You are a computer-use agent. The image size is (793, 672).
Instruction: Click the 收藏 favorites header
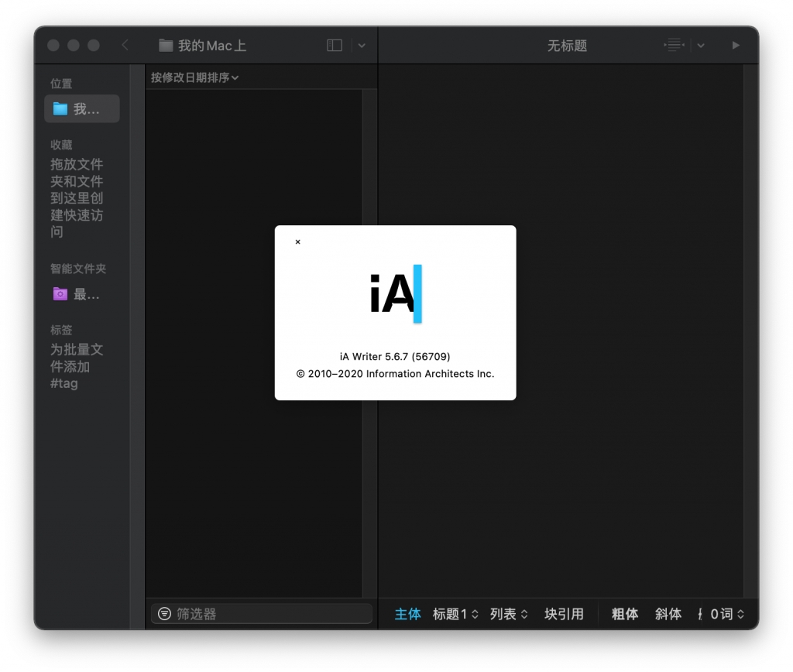[x=61, y=145]
